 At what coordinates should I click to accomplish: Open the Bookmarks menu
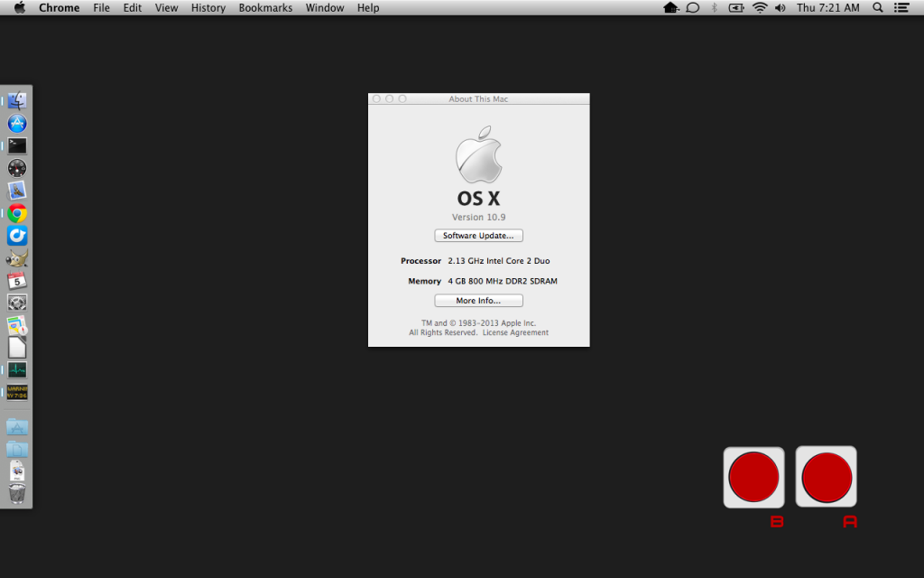click(x=265, y=7)
